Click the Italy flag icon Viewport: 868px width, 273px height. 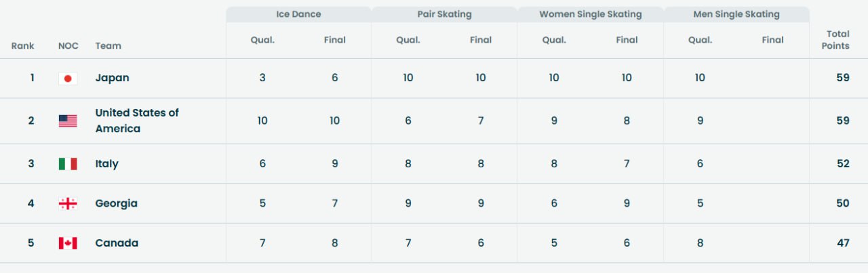tap(68, 164)
